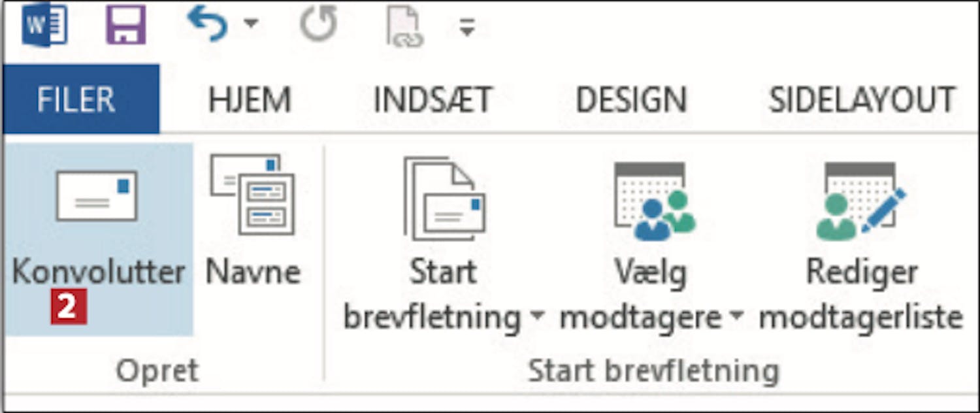Open the undo history dropdown arrow
Viewport: 980px width, 413px height.
[251, 24]
